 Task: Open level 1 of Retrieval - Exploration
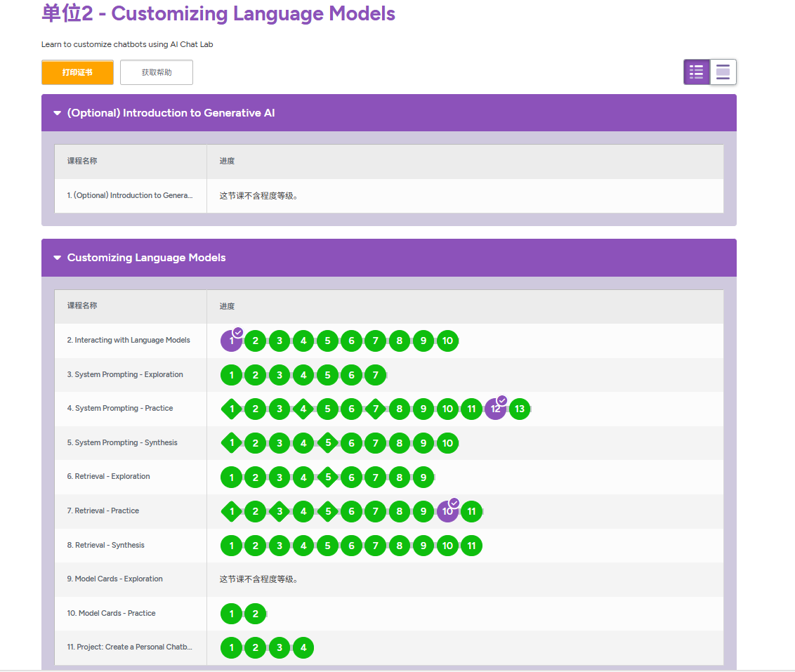coord(231,477)
